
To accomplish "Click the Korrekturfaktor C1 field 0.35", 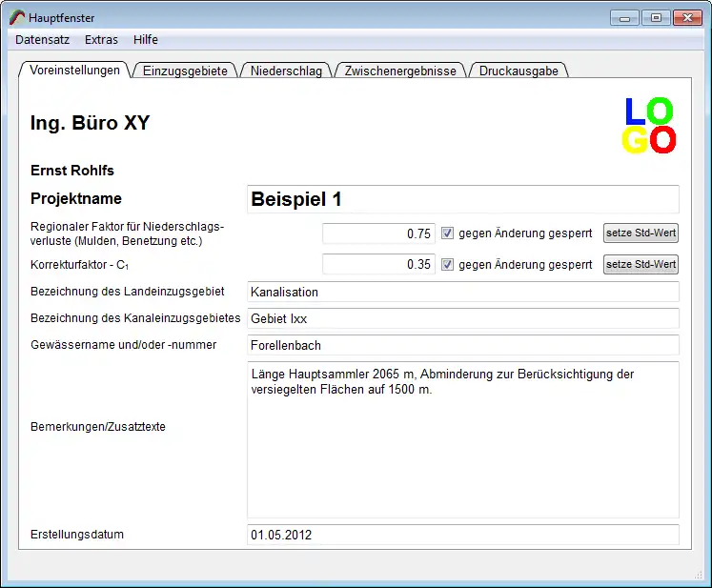I will coord(378,264).
